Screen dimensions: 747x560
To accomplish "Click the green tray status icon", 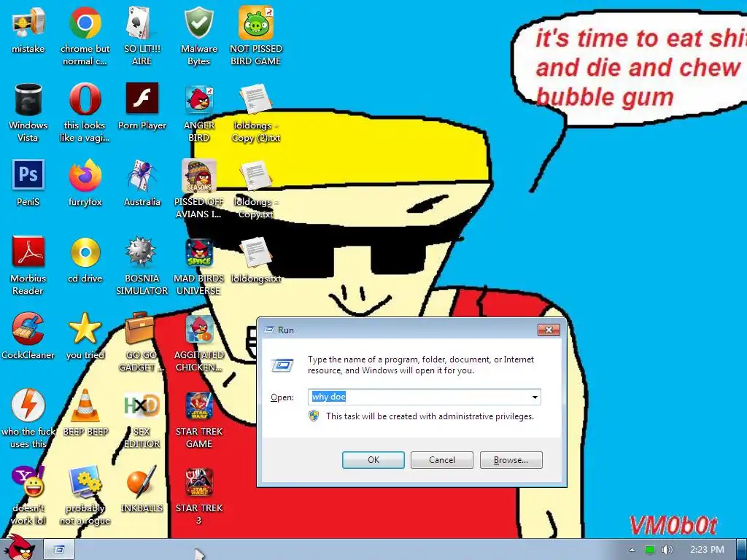I will [x=650, y=550].
